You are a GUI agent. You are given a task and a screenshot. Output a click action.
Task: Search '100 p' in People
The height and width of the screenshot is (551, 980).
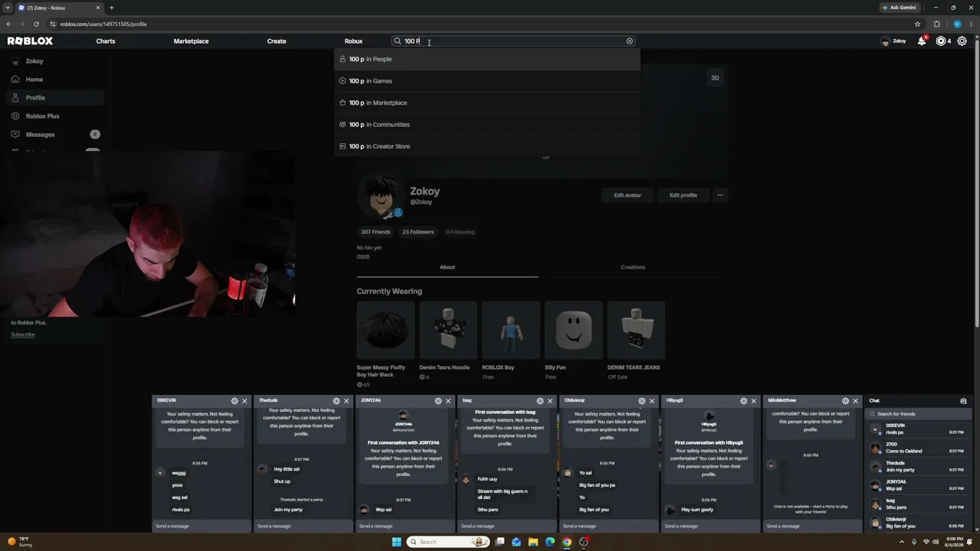[487, 59]
